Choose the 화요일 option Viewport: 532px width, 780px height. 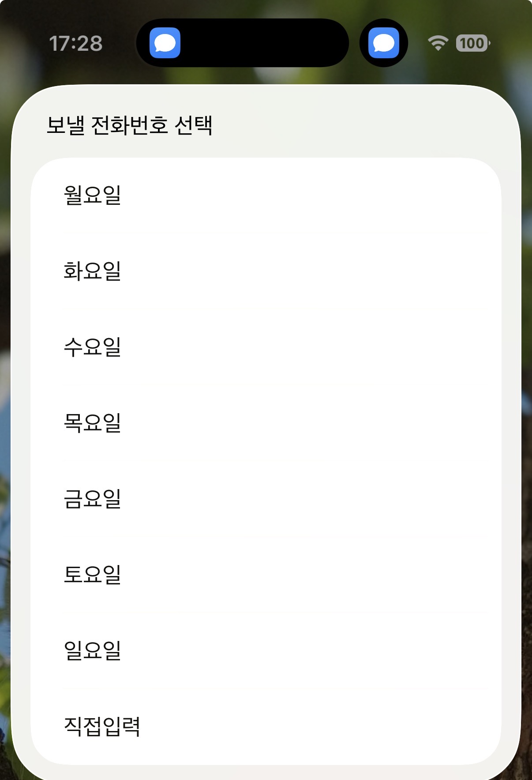[x=266, y=271]
